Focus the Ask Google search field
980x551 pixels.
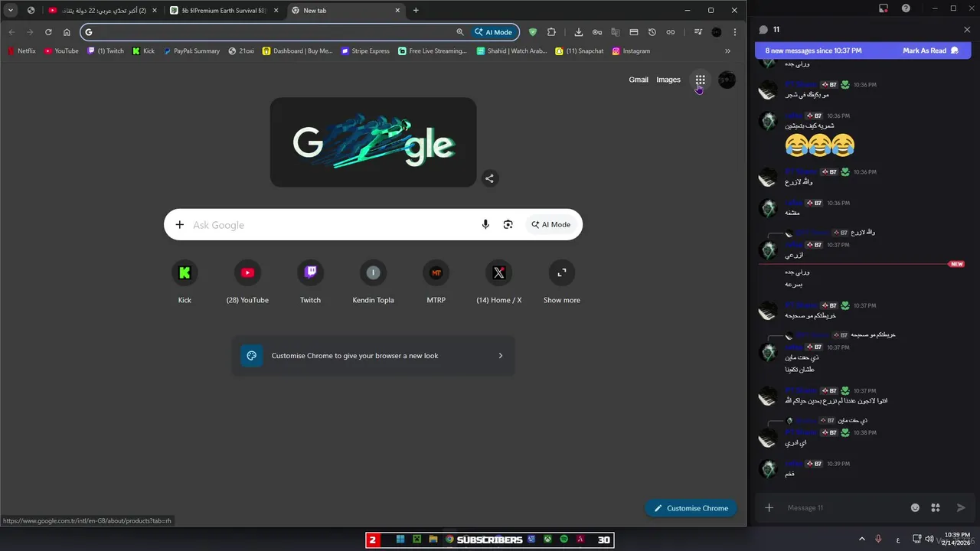click(x=329, y=225)
